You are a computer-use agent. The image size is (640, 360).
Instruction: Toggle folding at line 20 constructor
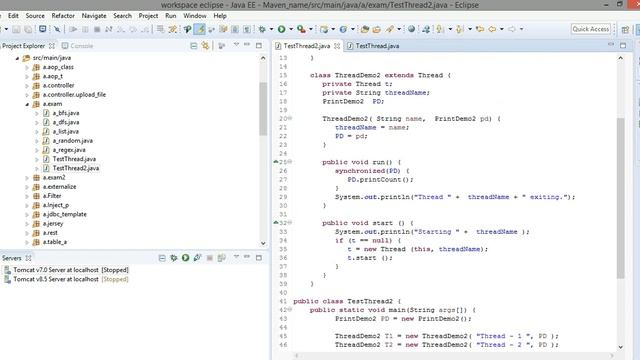(x=290, y=118)
